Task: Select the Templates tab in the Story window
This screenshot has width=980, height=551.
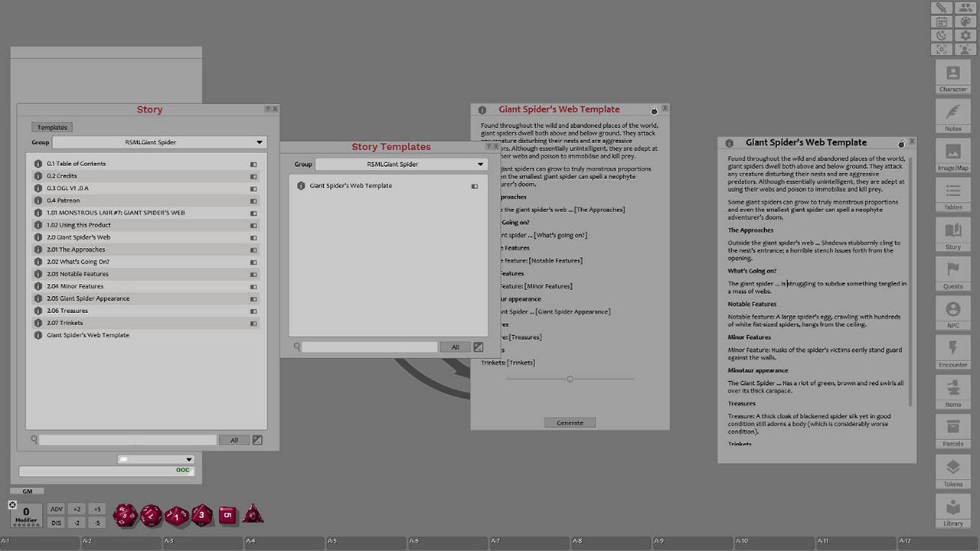Action: 51,126
